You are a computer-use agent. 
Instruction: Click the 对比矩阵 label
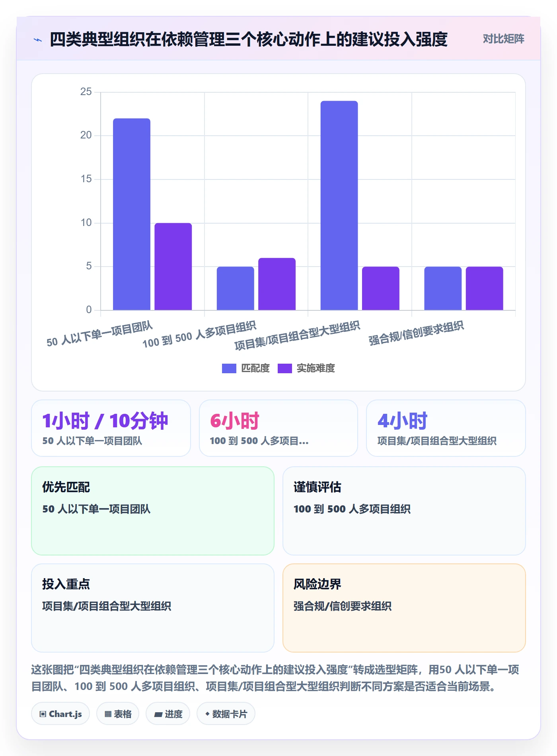503,39
